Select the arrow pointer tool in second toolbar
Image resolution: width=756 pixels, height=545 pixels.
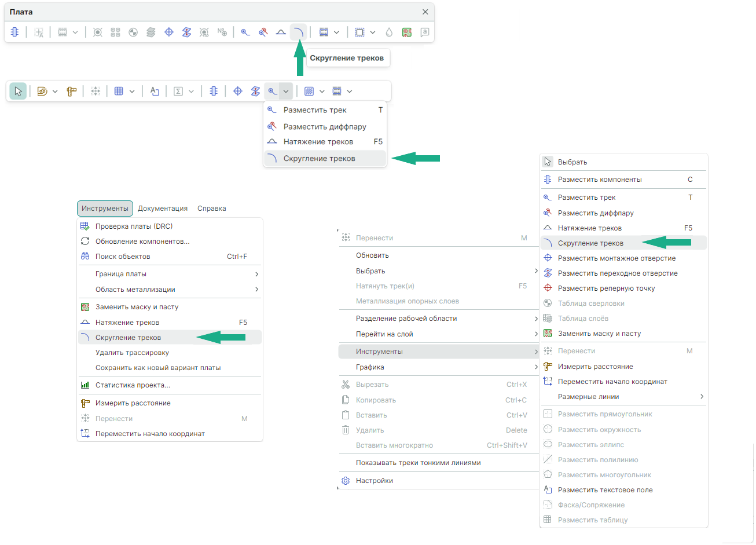click(18, 92)
